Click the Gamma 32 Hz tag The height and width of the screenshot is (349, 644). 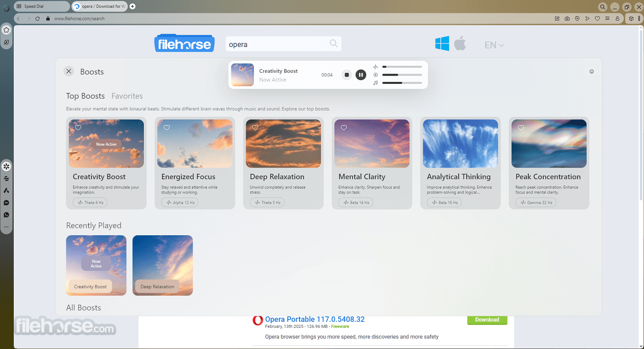tap(535, 203)
